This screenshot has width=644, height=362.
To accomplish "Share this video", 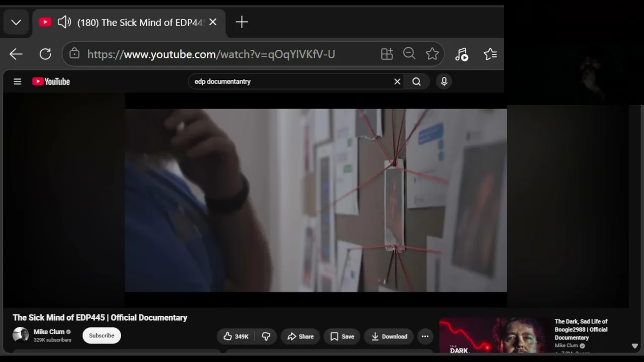I will point(300,336).
